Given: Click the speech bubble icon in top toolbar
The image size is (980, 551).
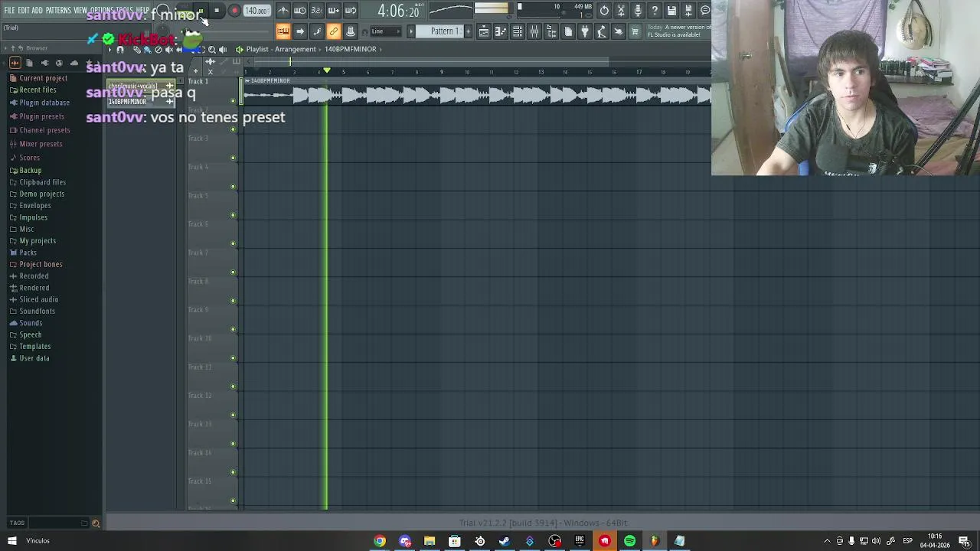Looking at the screenshot, I should [x=705, y=11].
